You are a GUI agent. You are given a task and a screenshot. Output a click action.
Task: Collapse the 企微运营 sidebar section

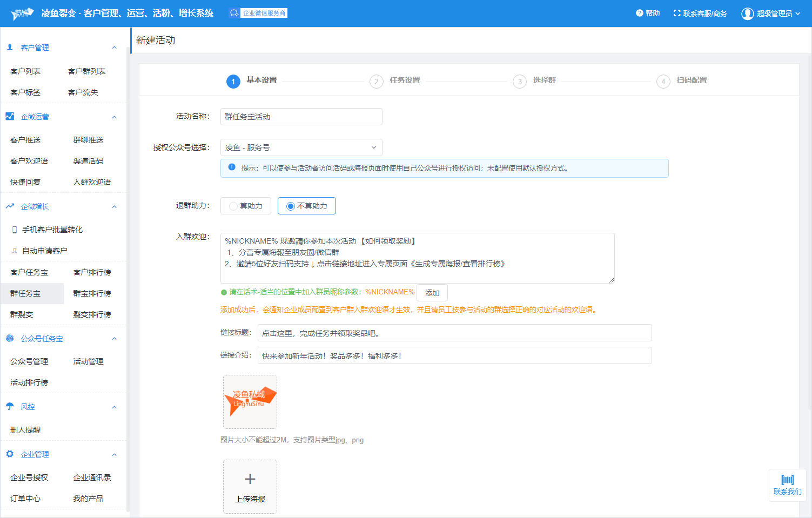(114, 117)
